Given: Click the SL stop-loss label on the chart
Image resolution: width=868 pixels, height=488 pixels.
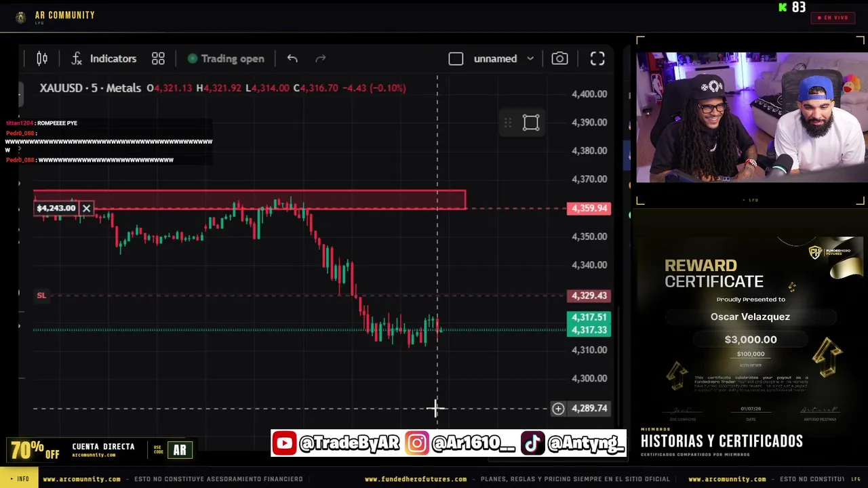Looking at the screenshot, I should (x=41, y=296).
